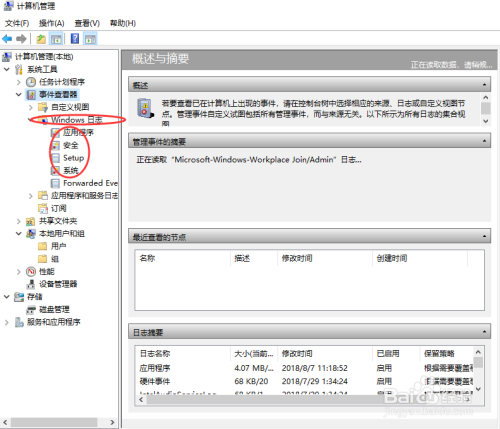
Task: Click the Setup log icon
Action: (x=55, y=158)
